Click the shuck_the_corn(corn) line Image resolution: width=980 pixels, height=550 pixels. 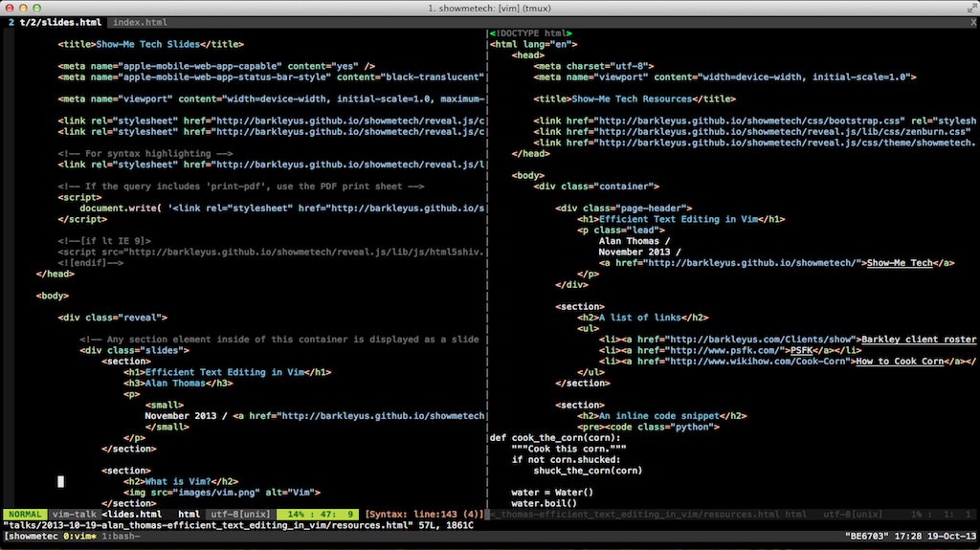pos(588,471)
